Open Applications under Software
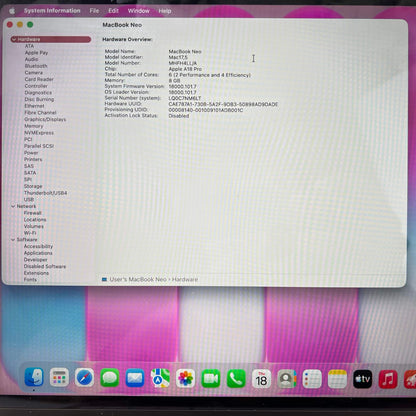The height and width of the screenshot is (416, 416). [x=38, y=253]
